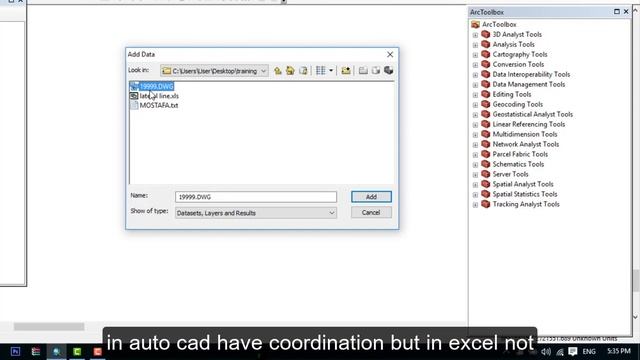
Task: Select the ArcToolbox root node
Action: tap(499, 24)
